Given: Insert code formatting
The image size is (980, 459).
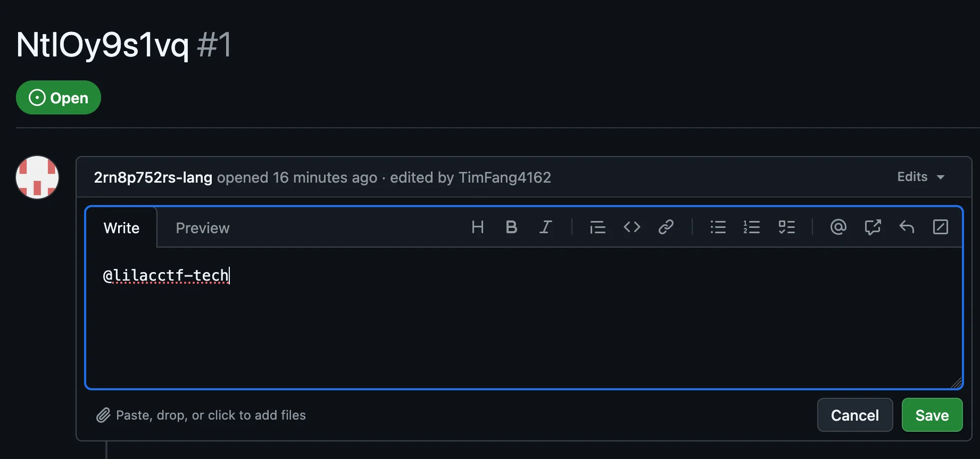Looking at the screenshot, I should [x=632, y=227].
